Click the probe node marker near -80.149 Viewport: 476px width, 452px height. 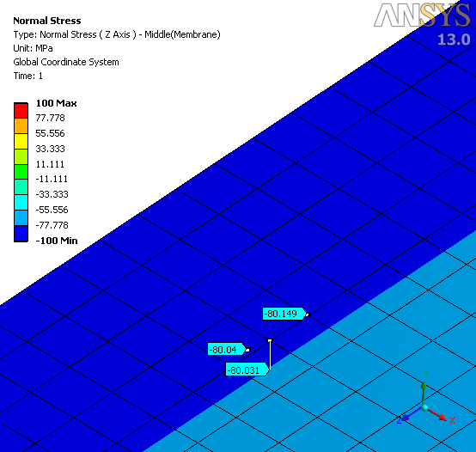pyautogui.click(x=308, y=315)
